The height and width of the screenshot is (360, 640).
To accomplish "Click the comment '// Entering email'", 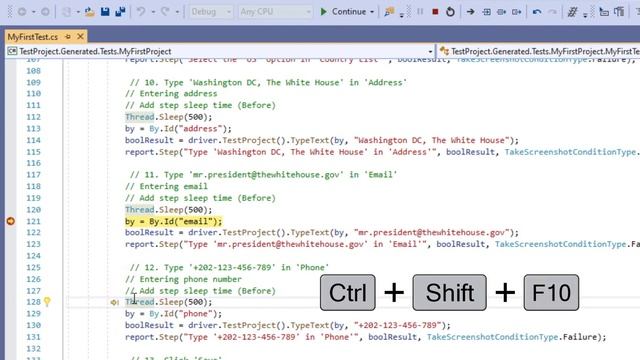I will (166, 186).
